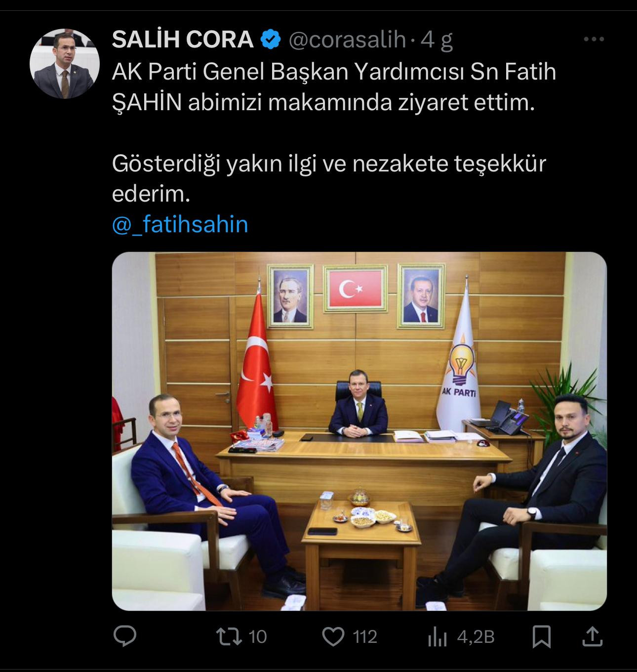
Task: Like the tweet with the heart icon
Action: [333, 637]
